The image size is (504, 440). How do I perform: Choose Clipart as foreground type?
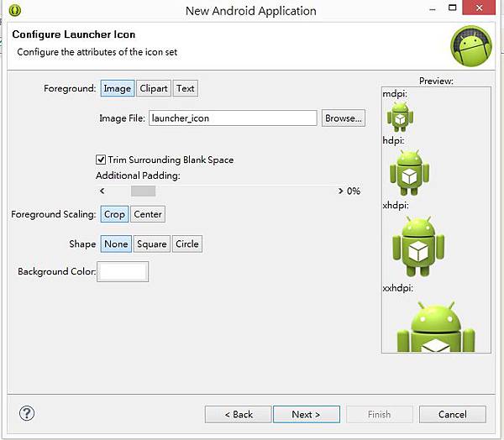pyautogui.click(x=154, y=88)
